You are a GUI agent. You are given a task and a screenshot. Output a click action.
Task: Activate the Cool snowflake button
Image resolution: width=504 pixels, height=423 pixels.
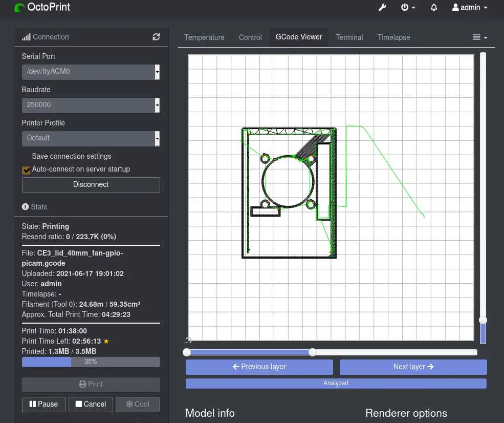(x=138, y=404)
